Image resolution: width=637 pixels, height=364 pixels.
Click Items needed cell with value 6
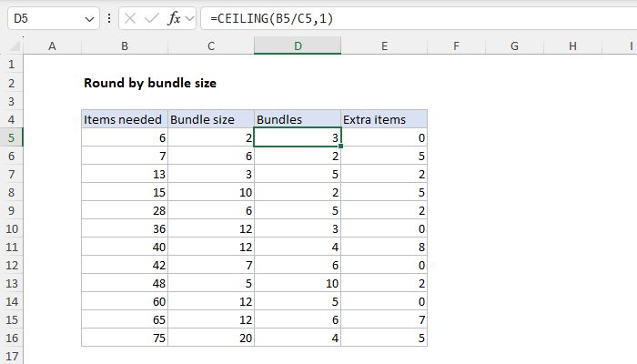click(x=125, y=137)
